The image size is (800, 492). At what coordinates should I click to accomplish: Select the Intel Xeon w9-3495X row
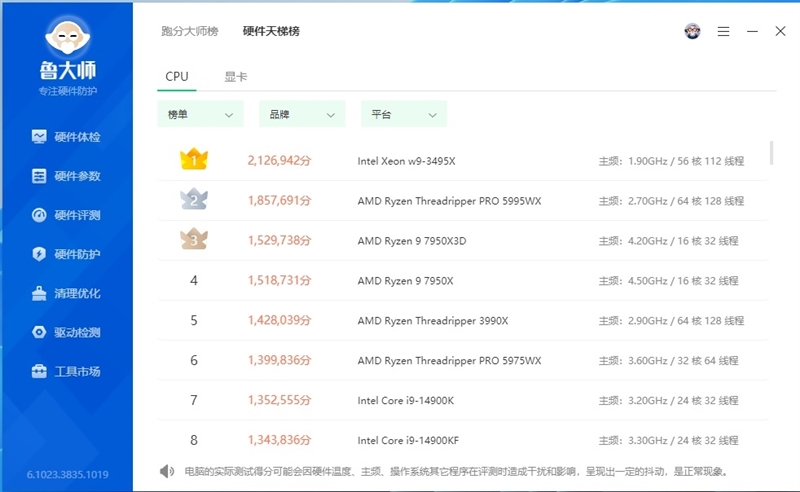(463, 161)
